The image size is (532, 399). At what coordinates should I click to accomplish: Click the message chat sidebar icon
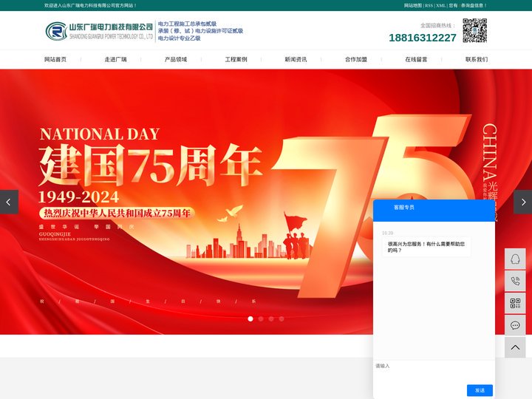pyautogui.click(x=515, y=325)
